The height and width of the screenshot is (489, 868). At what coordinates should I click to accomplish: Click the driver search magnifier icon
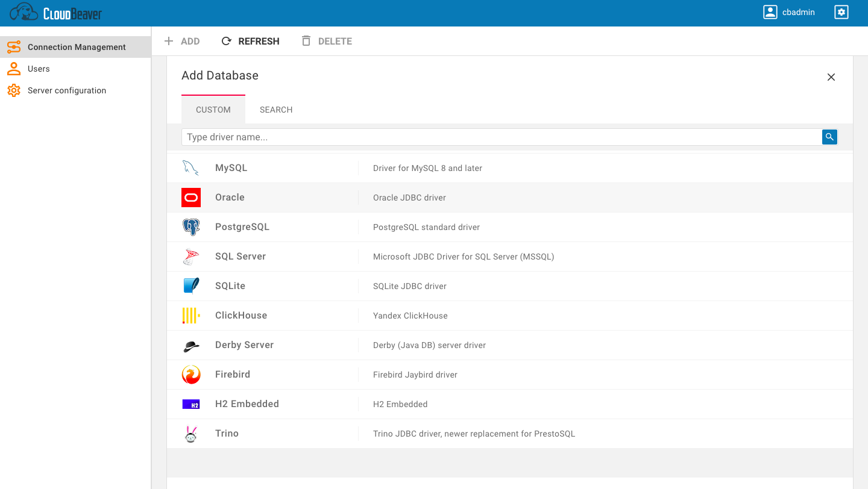829,137
